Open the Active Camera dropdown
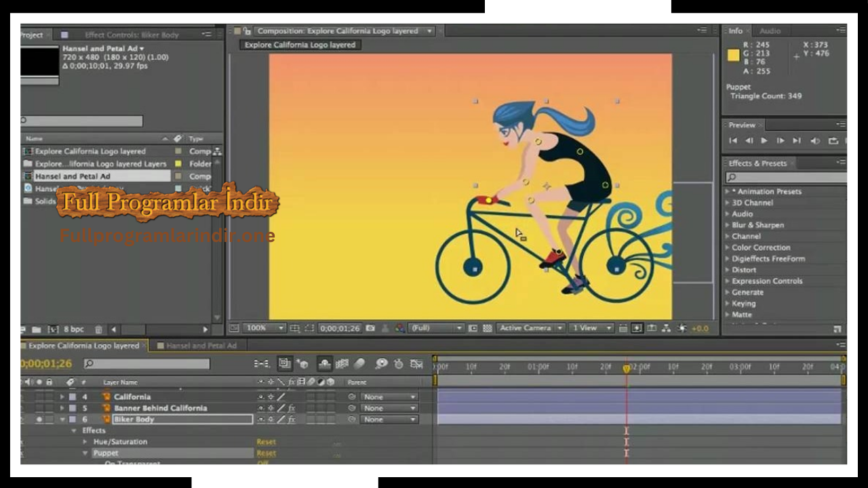 point(530,328)
